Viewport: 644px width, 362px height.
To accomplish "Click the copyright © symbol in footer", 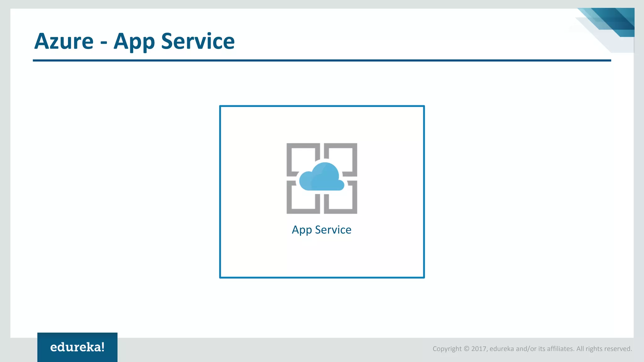I will pos(466,349).
